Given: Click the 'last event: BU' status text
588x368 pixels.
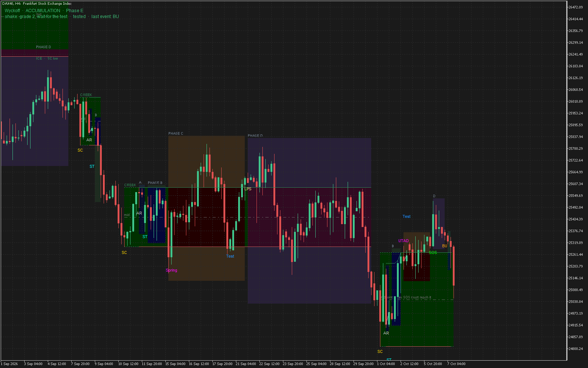Looking at the screenshot, I should pos(105,17).
